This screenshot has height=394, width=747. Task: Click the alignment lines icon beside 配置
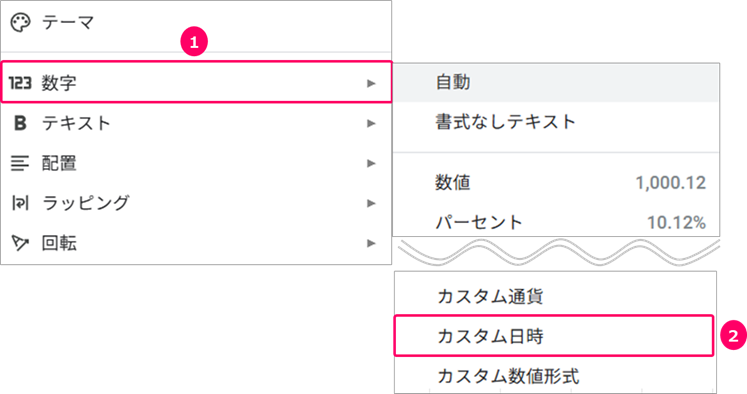20,163
